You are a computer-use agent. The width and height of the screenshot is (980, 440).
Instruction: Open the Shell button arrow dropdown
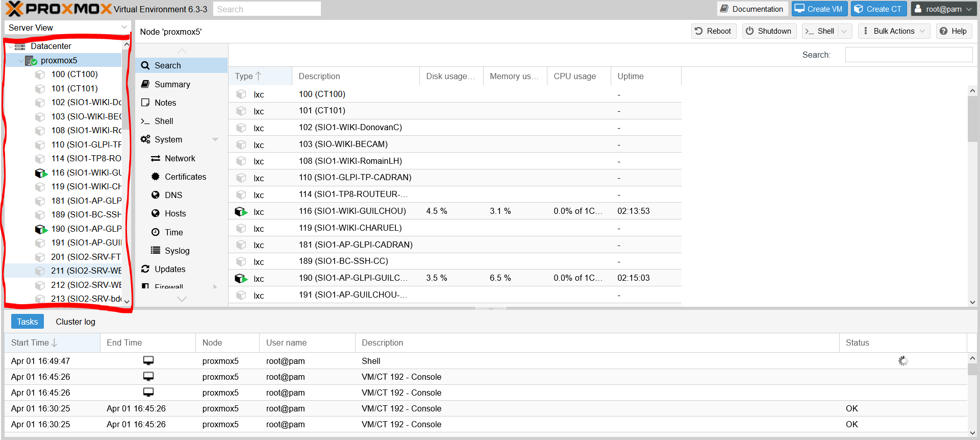[x=844, y=31]
